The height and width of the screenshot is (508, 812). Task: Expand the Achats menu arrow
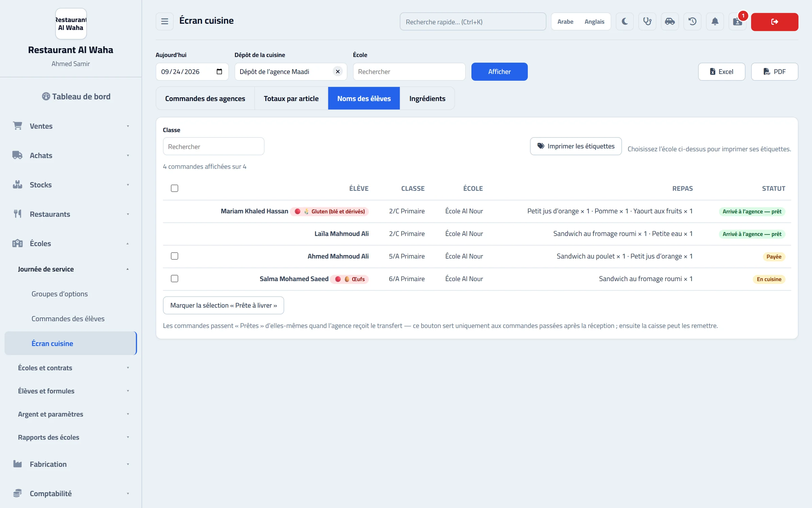point(128,155)
